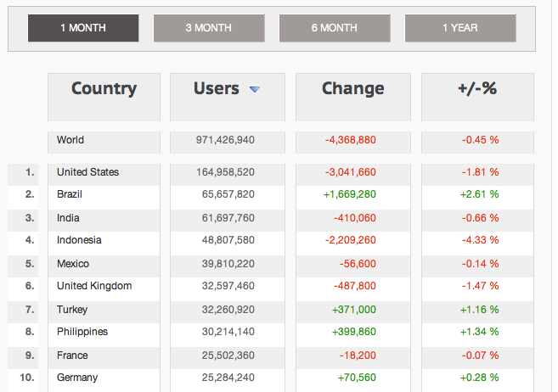This screenshot has width=558, height=392.
Task: Click the change value +399,860
Action: click(x=353, y=332)
